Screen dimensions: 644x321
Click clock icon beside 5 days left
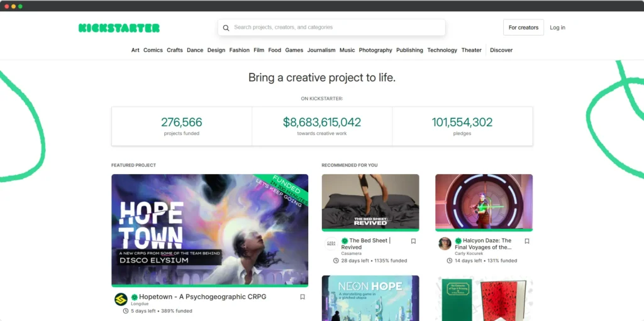tap(126, 311)
